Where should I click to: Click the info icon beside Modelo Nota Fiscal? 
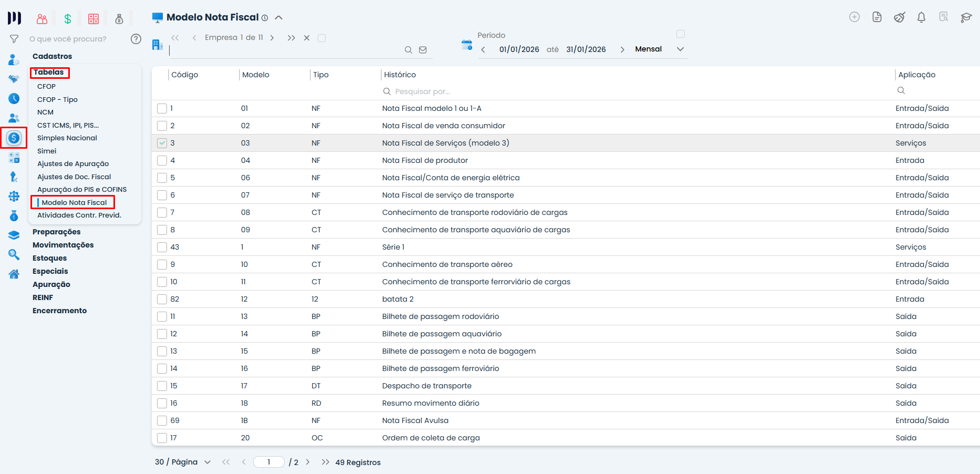pyautogui.click(x=265, y=18)
